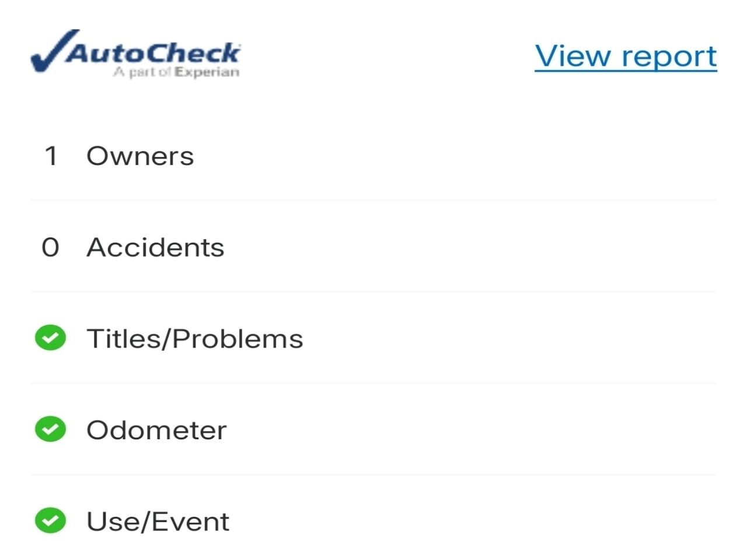
Task: Click the Owners label
Action: pyautogui.click(x=140, y=156)
